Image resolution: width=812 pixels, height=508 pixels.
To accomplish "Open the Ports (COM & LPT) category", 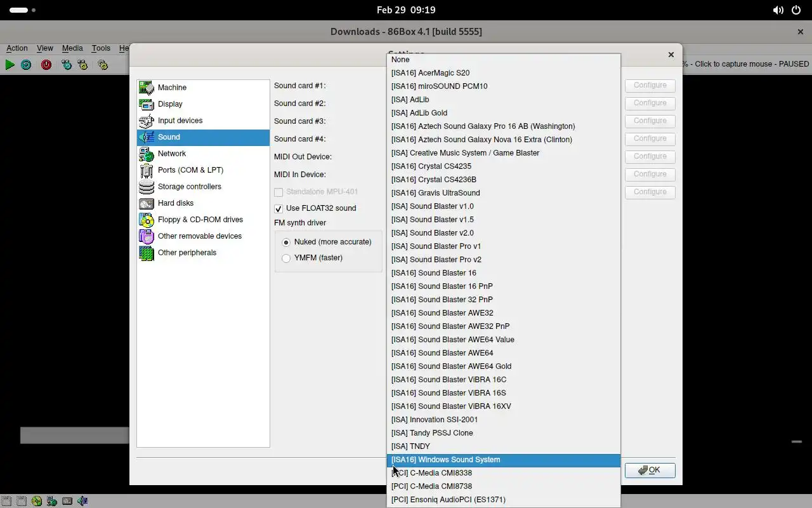I will coord(203,170).
